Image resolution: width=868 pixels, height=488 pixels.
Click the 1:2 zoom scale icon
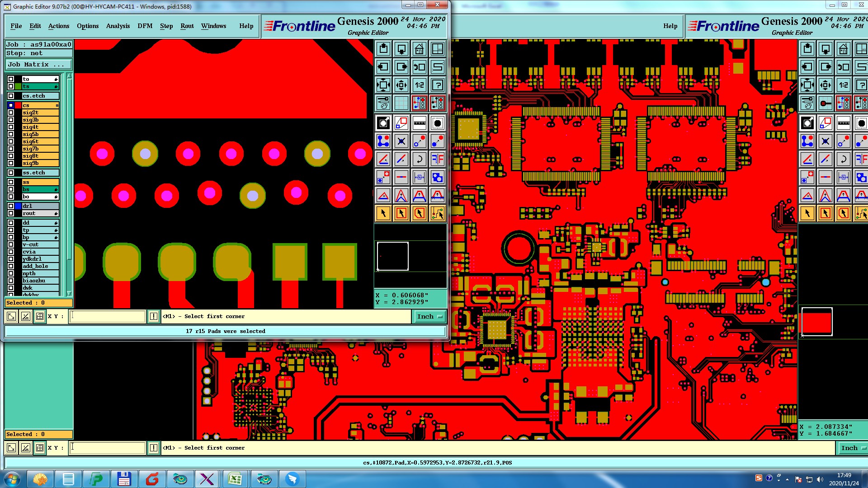pos(419,85)
